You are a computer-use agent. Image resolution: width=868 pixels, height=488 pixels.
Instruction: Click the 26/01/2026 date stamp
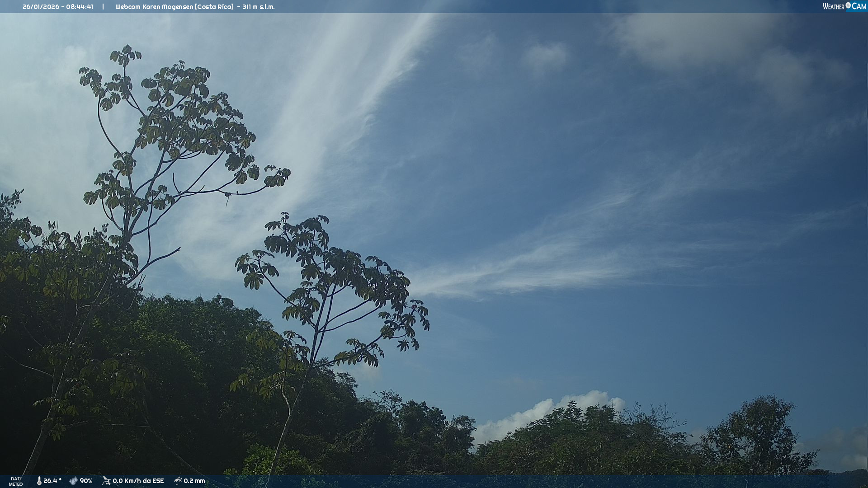point(41,7)
